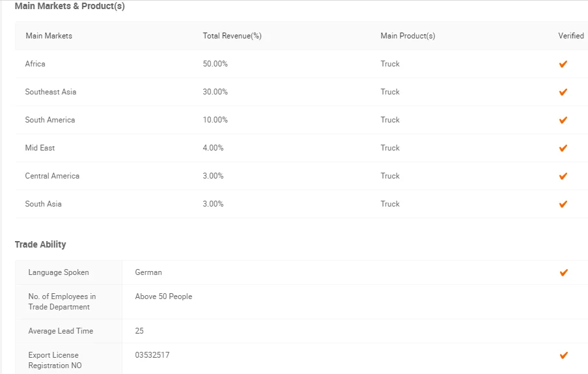Click the Verified column header
588x374 pixels.
(570, 36)
